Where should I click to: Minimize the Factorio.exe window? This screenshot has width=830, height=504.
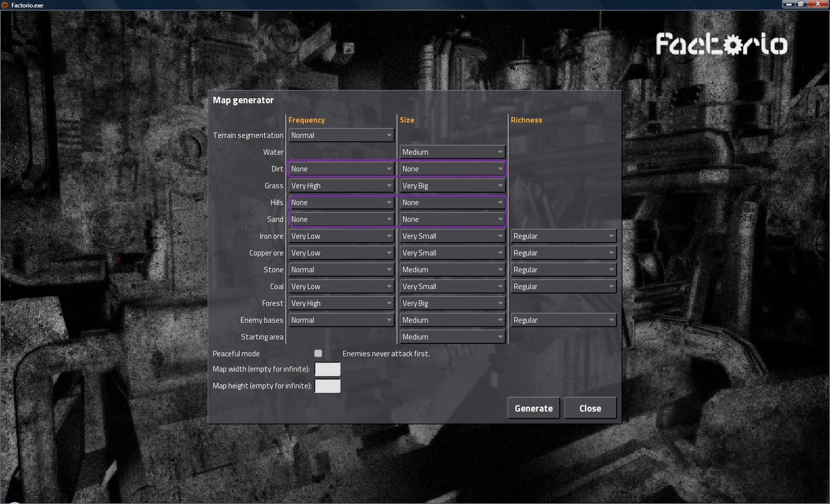pos(788,4)
